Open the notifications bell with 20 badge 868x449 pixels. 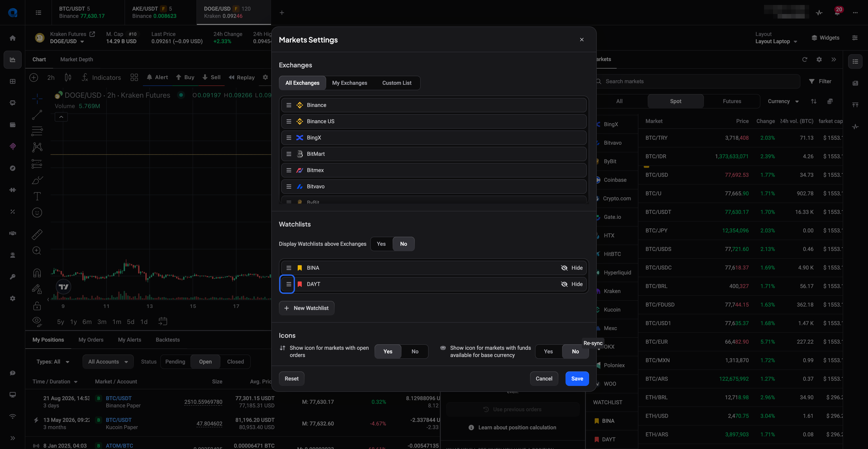837,12
